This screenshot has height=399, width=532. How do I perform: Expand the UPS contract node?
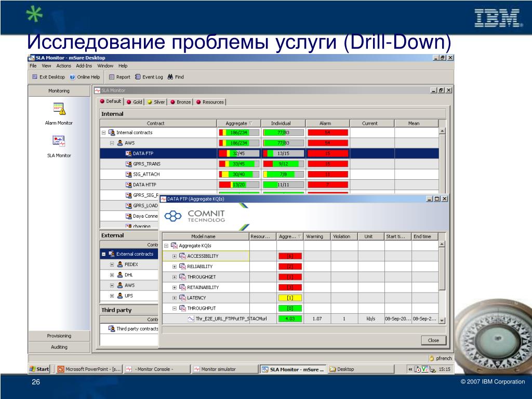(112, 296)
